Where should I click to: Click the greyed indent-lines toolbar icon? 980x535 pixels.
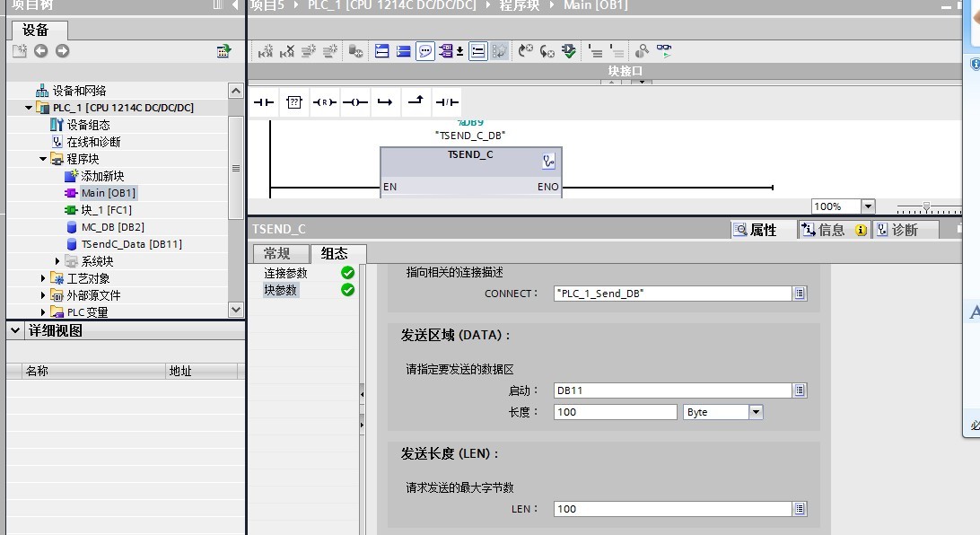click(617, 51)
